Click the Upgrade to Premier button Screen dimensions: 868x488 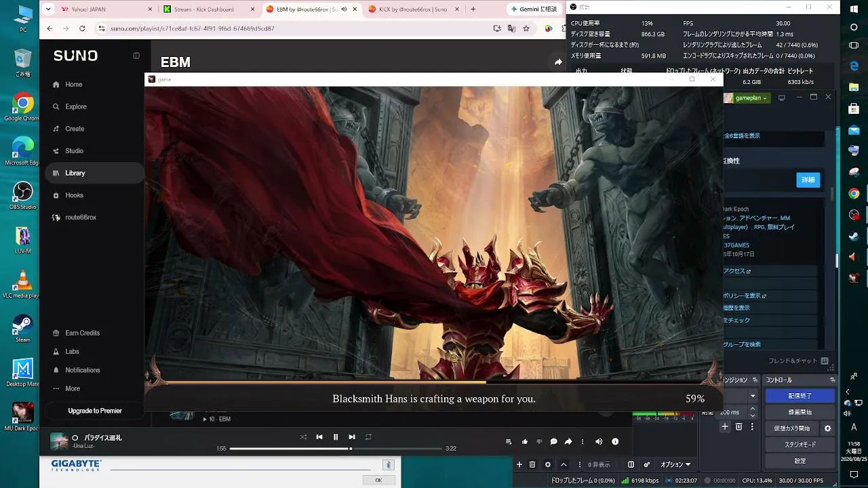tap(95, 411)
